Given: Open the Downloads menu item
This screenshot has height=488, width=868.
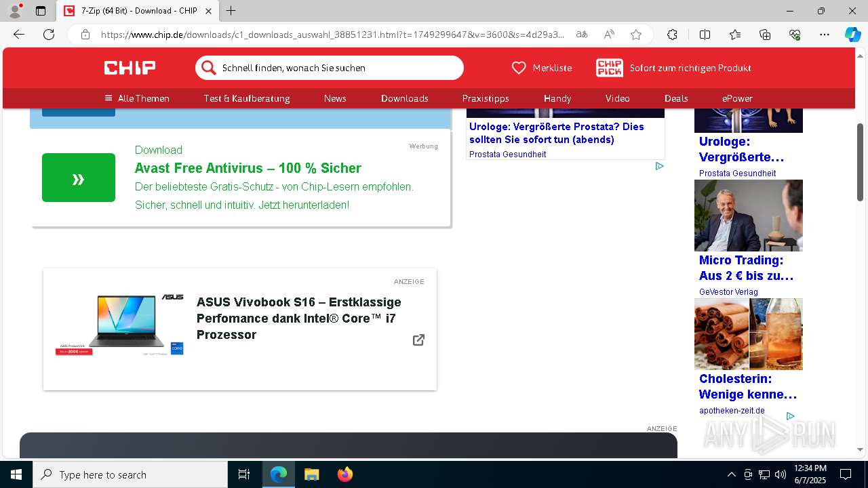Looking at the screenshot, I should coord(405,98).
